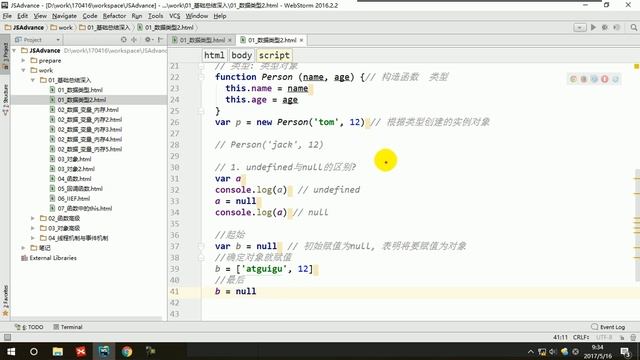Open the red X app on taskbar
This screenshot has width=640, height=360.
[81, 351]
